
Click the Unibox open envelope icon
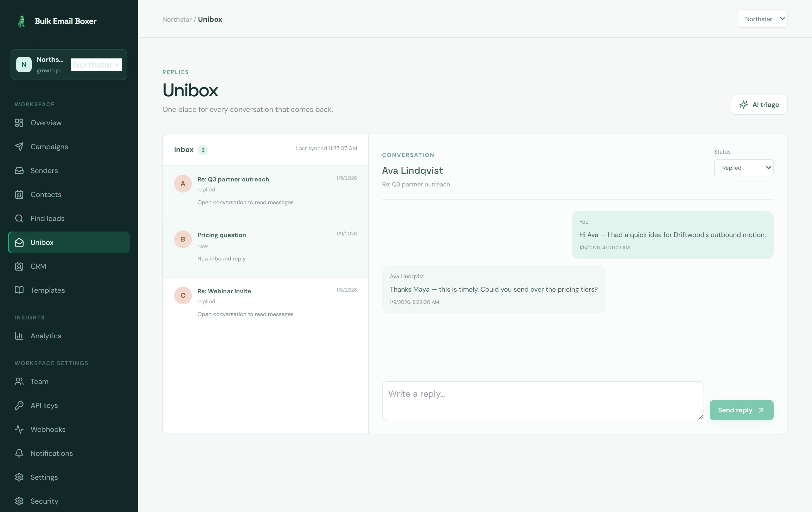19,243
